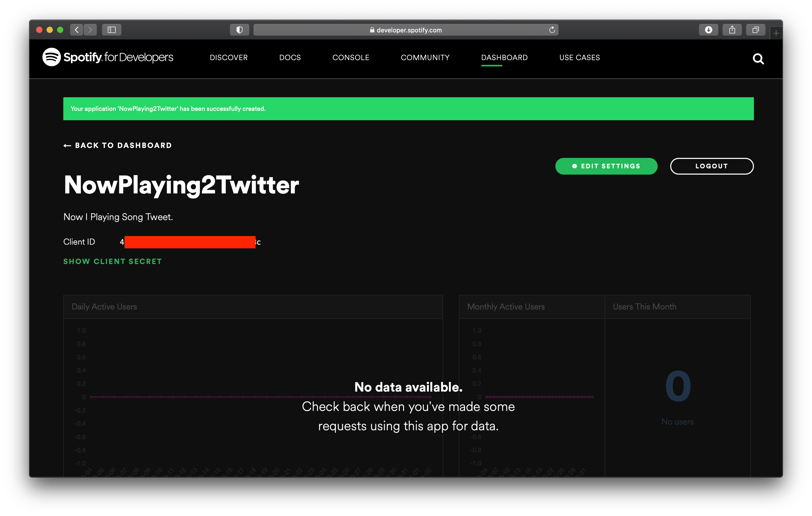Click Safari's back navigation arrow
This screenshot has height=516, width=812.
[77, 30]
